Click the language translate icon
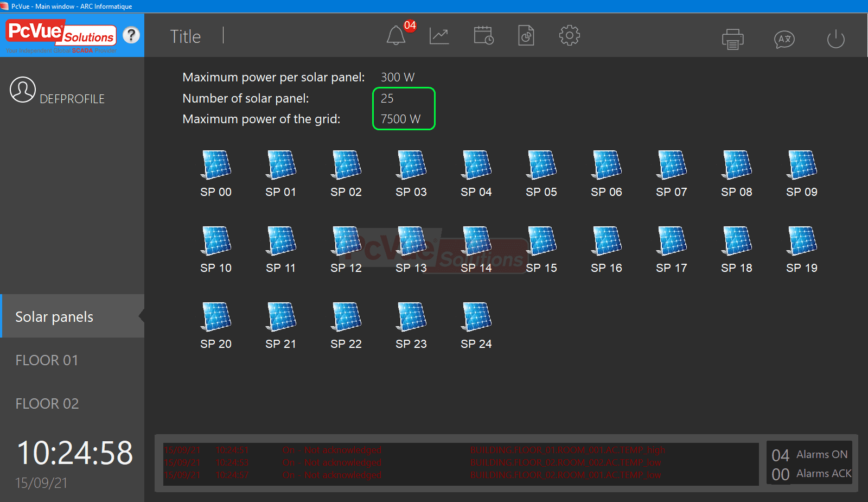Viewport: 868px width, 502px height. click(x=784, y=39)
